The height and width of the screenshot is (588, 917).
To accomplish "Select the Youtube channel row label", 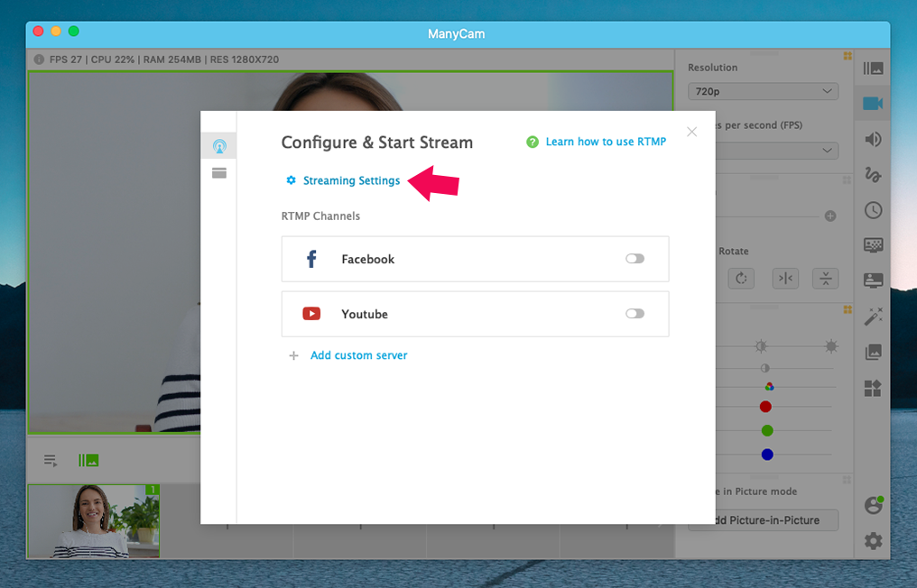I will click(x=365, y=314).
